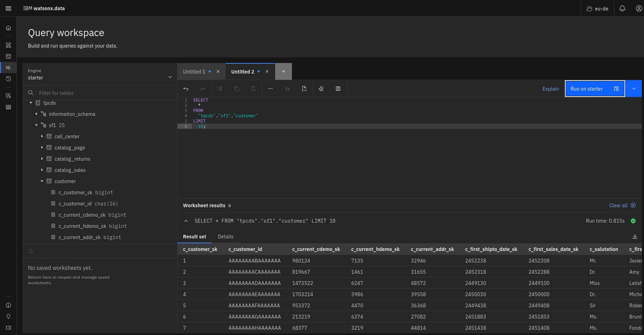
Task: Open the Run options dropdown arrow
Action: [634, 89]
